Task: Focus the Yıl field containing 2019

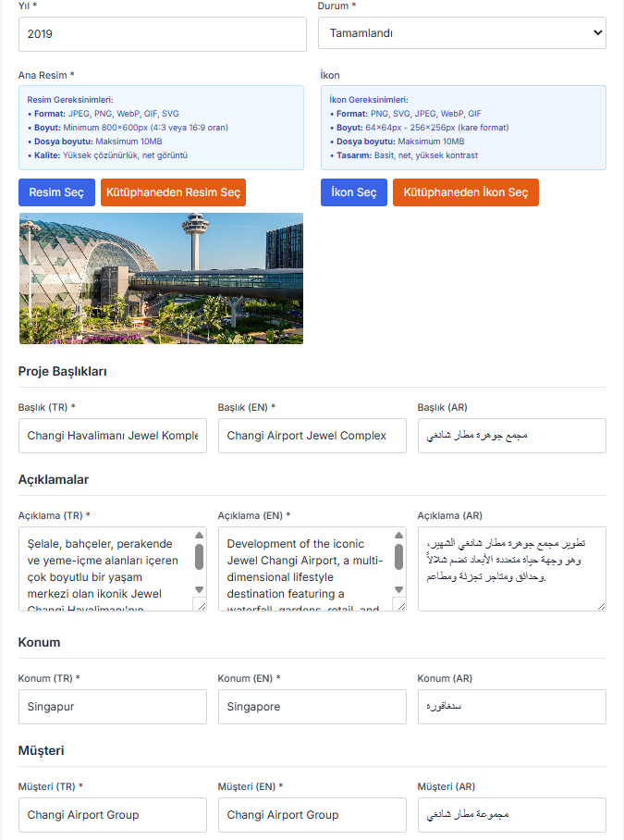Action: pyautogui.click(x=163, y=34)
